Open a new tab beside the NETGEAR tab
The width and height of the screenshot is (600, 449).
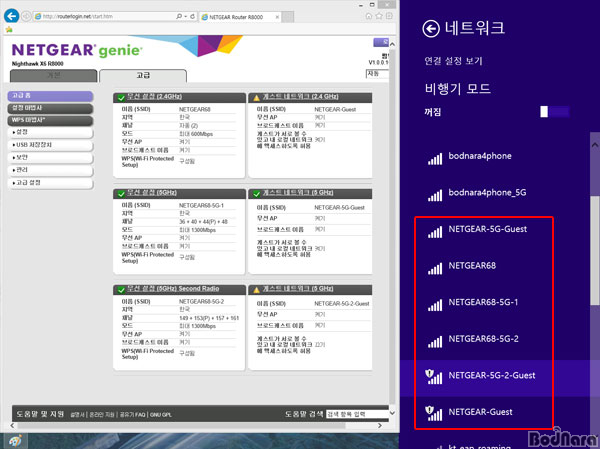[x=288, y=17]
